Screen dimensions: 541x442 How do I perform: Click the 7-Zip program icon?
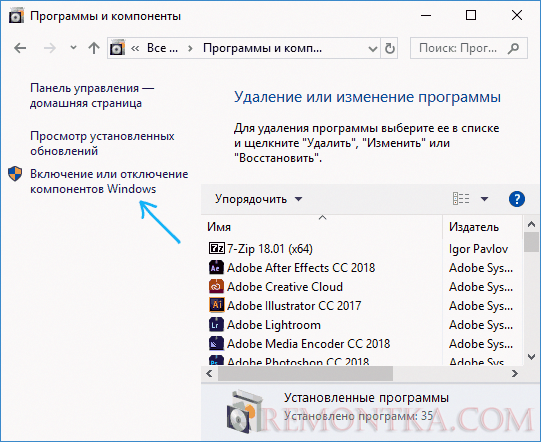pos(217,248)
